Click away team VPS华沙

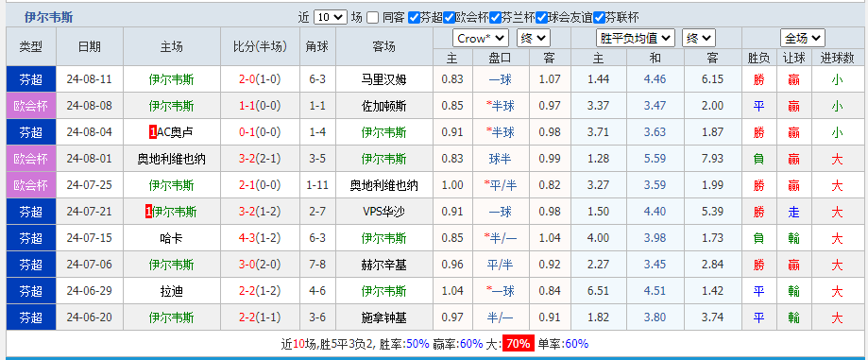click(384, 212)
